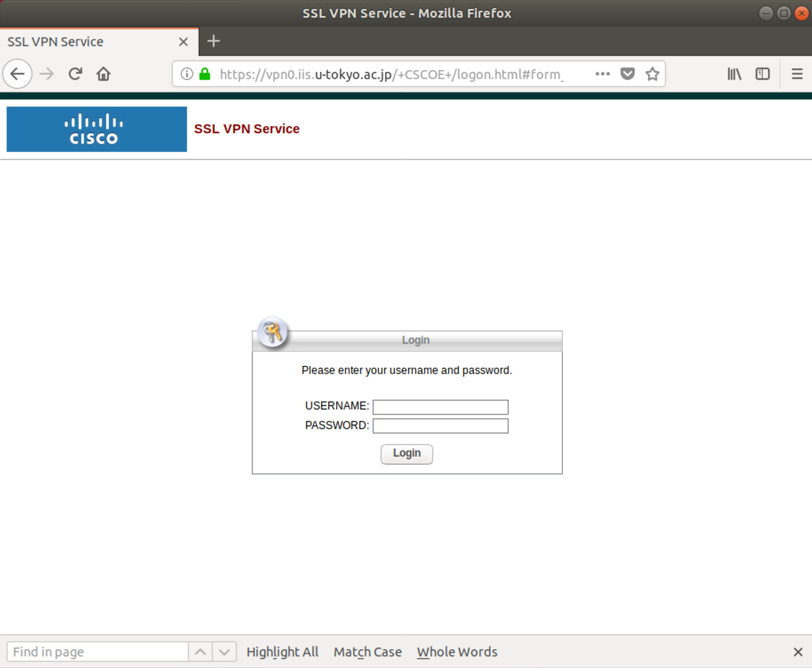Image resolution: width=812 pixels, height=668 pixels.
Task: Close the SSL VPN Service tab
Action: click(183, 42)
